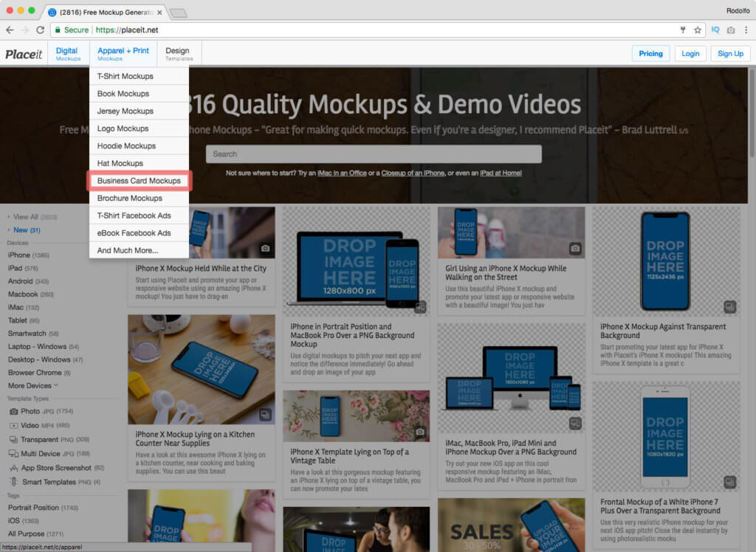
Task: Pick Hat Mockups from the dropdown
Action: 139,163
